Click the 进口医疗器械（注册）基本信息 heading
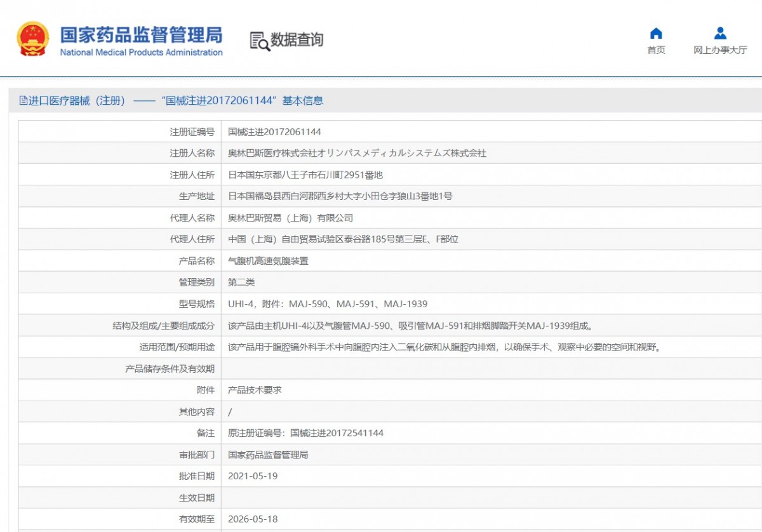The image size is (762, 532). [x=171, y=100]
